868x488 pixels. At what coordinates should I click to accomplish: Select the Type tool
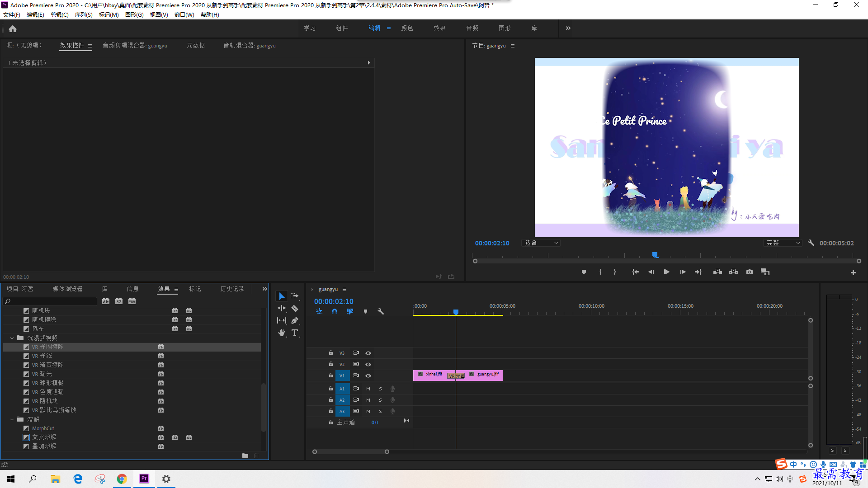[x=295, y=333]
